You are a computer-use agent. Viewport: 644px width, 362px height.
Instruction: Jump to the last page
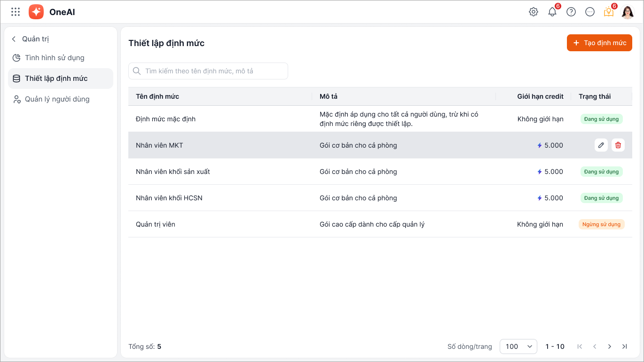(625, 346)
